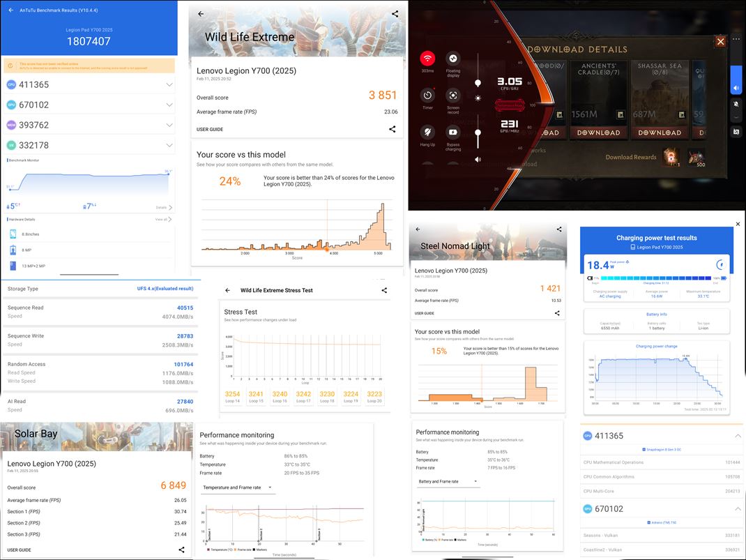Image resolution: width=746 pixels, height=560 pixels.
Task: Toggle Hang Up mode in game overlay
Action: 427,132
